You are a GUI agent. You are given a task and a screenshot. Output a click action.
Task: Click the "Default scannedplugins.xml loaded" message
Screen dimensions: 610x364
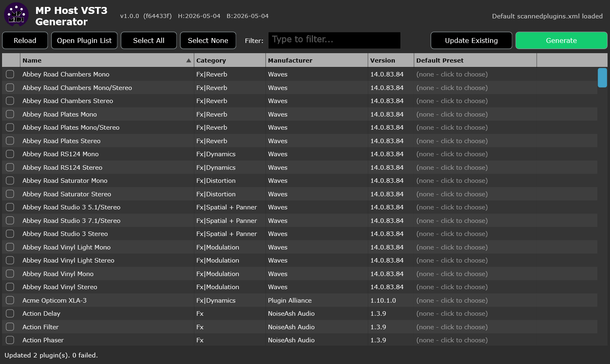coord(547,16)
